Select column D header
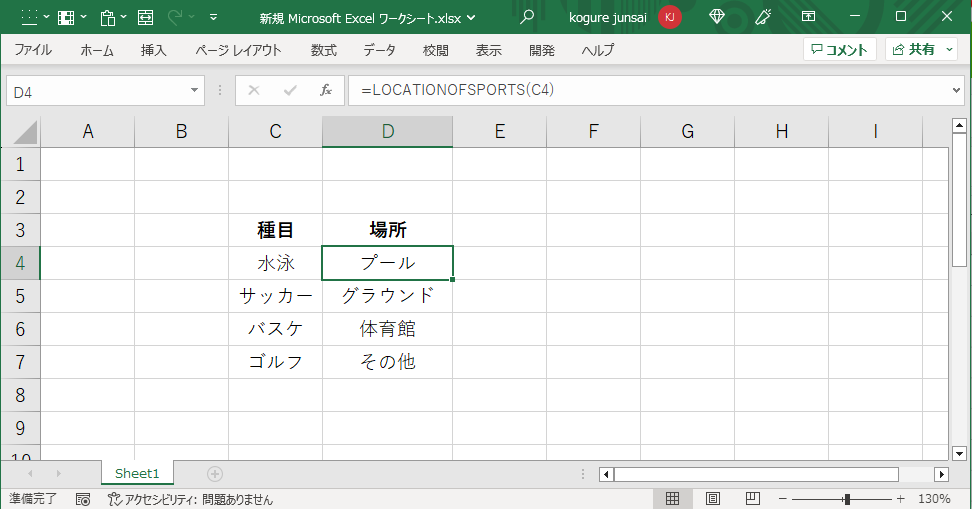This screenshot has height=509, width=972. click(387, 131)
